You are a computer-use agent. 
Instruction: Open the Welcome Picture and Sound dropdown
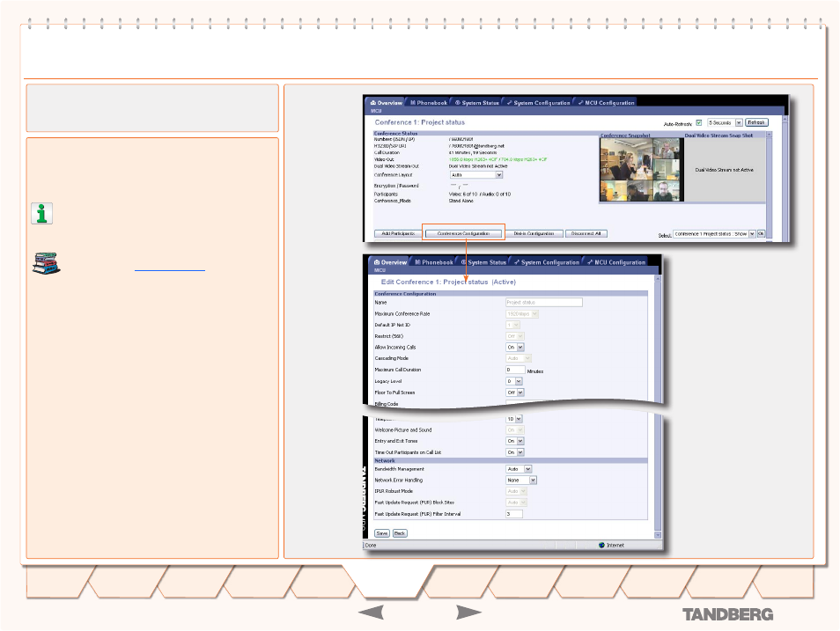(x=515, y=430)
